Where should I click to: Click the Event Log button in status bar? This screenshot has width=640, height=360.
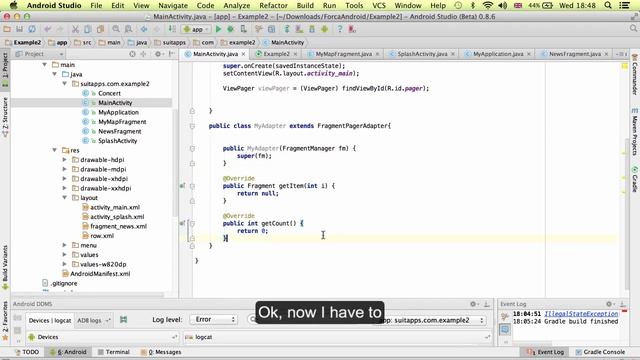[x=545, y=352]
